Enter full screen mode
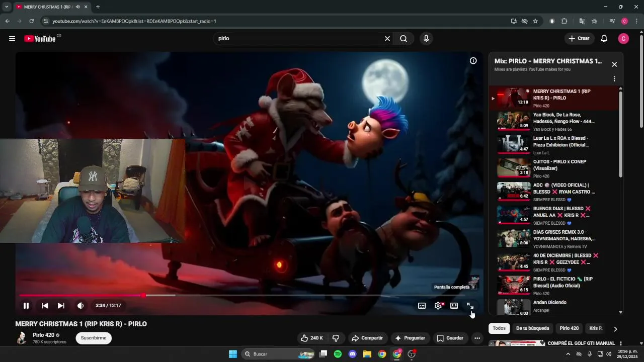Screen dimensions: 644x362 [470, 306]
